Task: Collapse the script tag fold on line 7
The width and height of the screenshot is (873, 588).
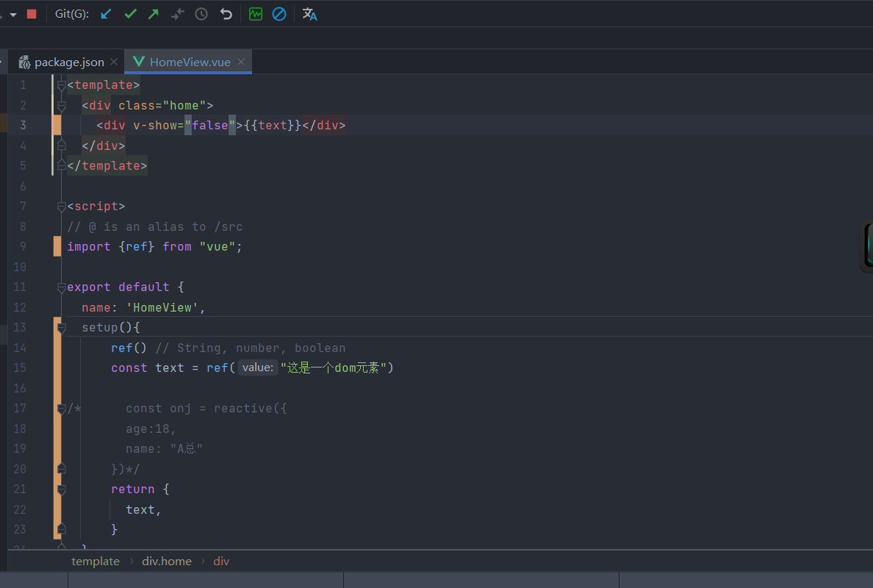Action: [62, 207]
